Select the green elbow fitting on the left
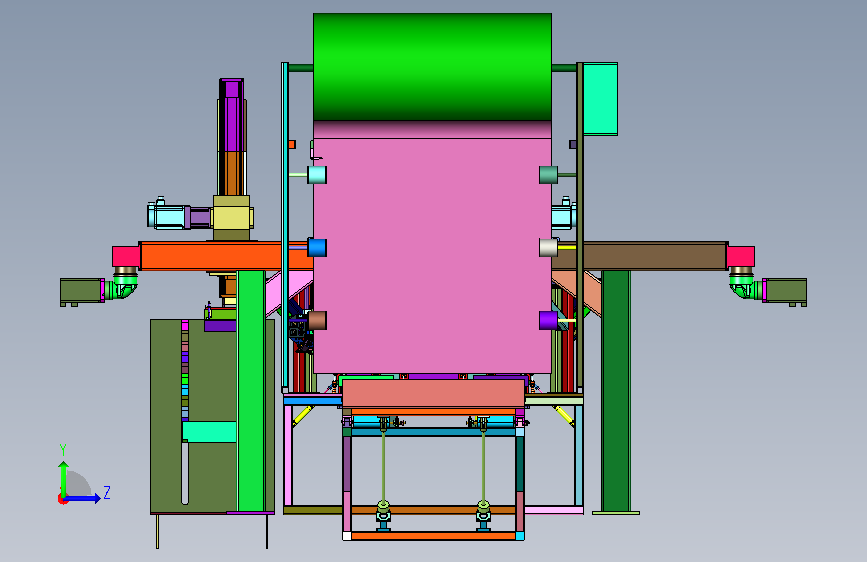The height and width of the screenshot is (562, 867). pos(124,285)
